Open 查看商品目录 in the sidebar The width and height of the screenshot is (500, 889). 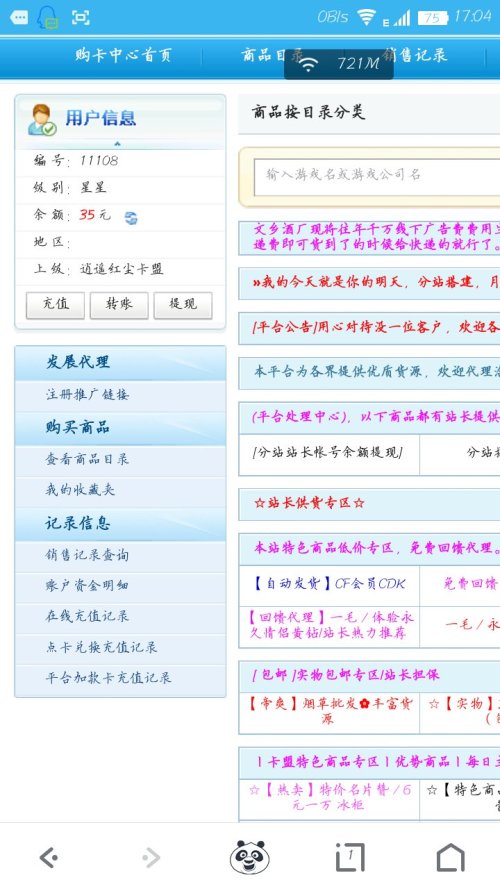click(x=87, y=459)
